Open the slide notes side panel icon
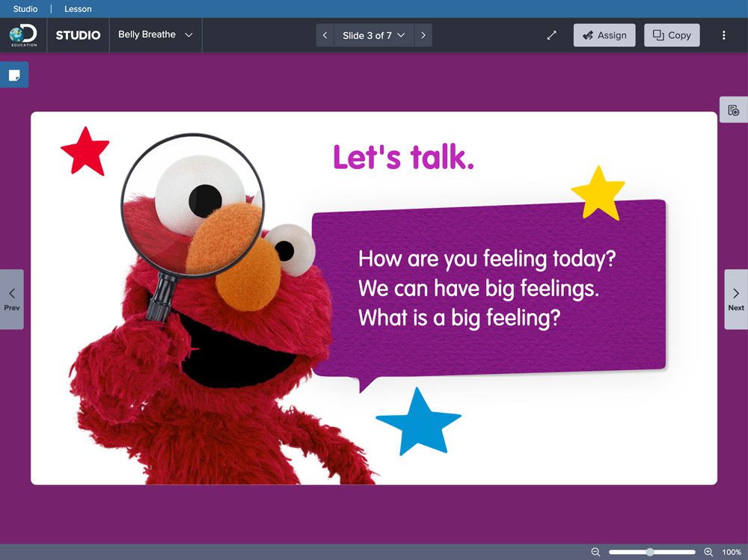 pyautogui.click(x=733, y=110)
